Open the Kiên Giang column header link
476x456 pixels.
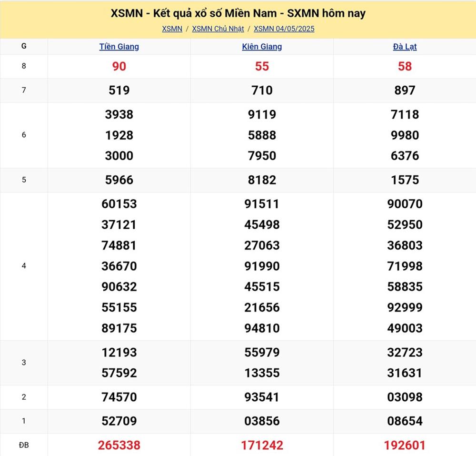(x=262, y=47)
